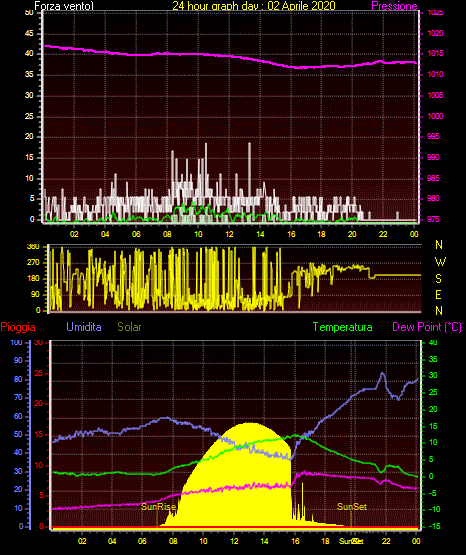
Task: Click the "985" pressure axis value
Action: (433, 178)
